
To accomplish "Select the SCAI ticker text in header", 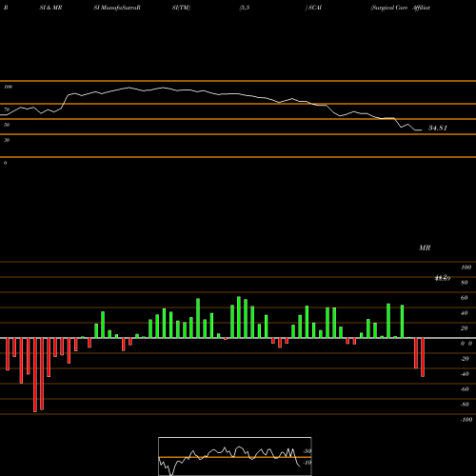I will coord(314,8).
